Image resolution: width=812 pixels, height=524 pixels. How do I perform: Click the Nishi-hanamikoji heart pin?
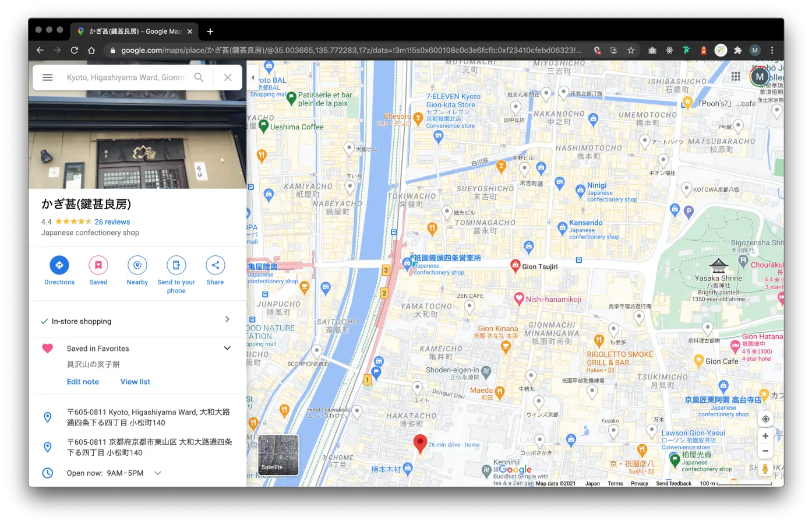519,299
